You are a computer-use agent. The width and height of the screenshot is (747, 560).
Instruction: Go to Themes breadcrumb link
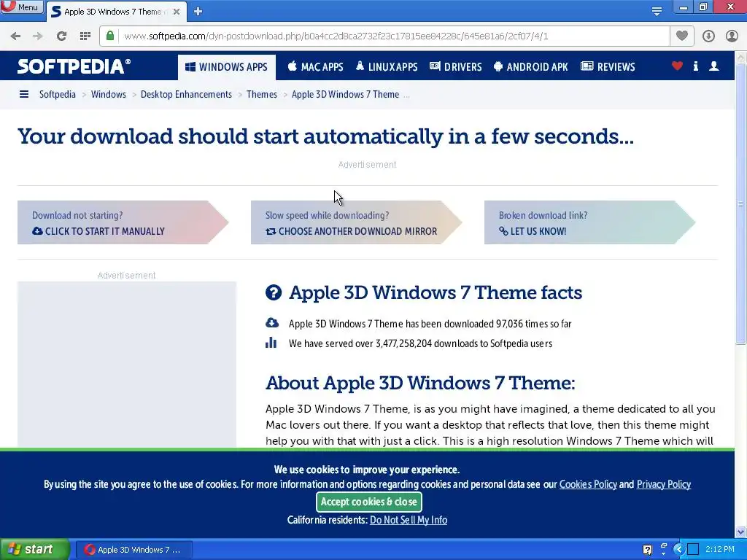click(262, 94)
